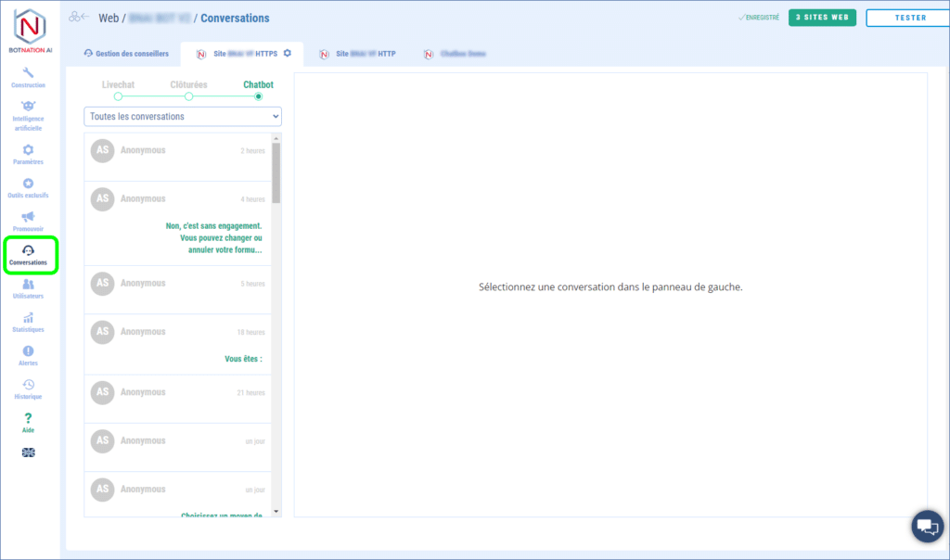This screenshot has width=950, height=560.
Task: Open Outils exclusifs star icon
Action: [x=28, y=184]
